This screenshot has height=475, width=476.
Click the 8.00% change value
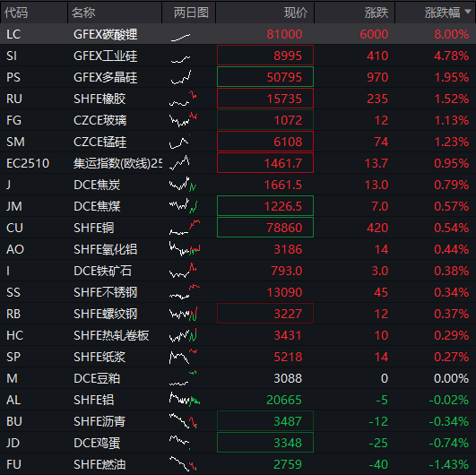[x=452, y=34]
